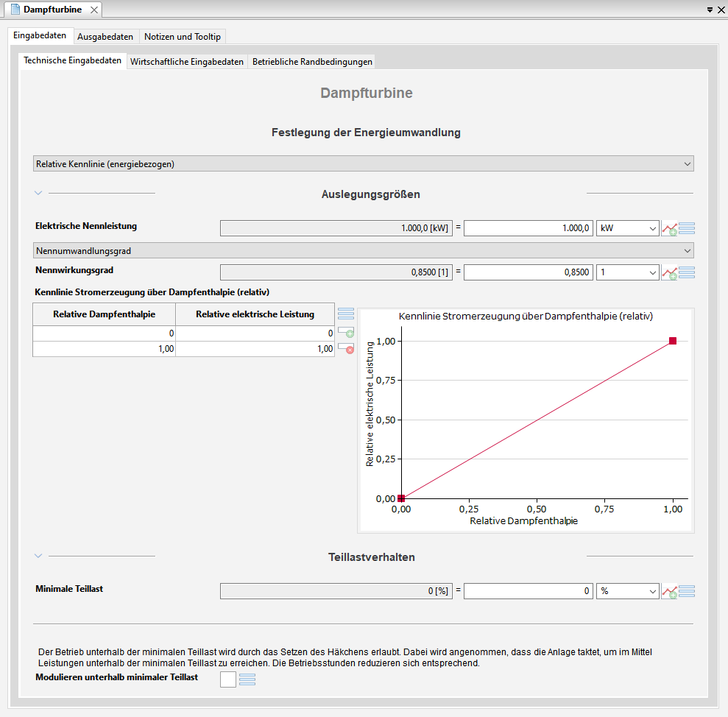Click chart data point at origin 0,00
The image size is (728, 717).
(401, 498)
